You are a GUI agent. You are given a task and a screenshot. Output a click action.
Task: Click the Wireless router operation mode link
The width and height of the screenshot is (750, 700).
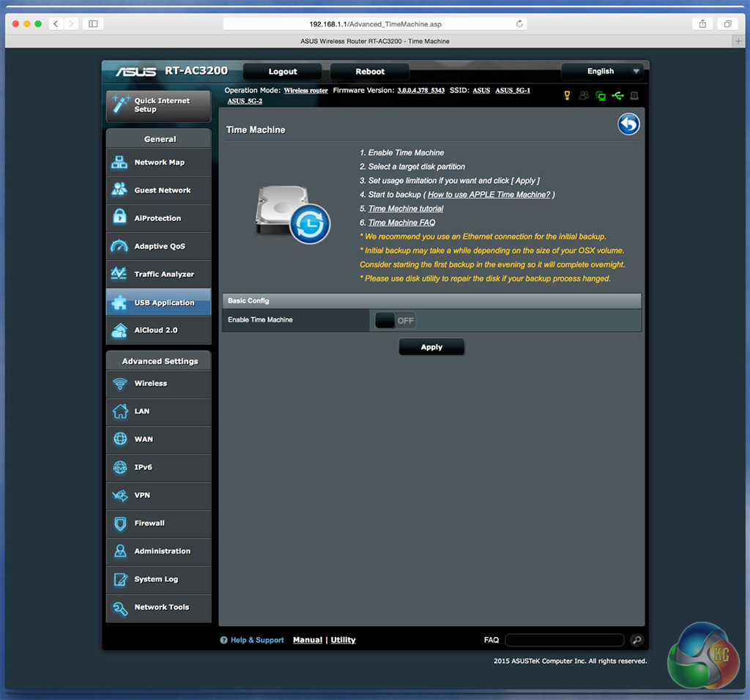[305, 90]
